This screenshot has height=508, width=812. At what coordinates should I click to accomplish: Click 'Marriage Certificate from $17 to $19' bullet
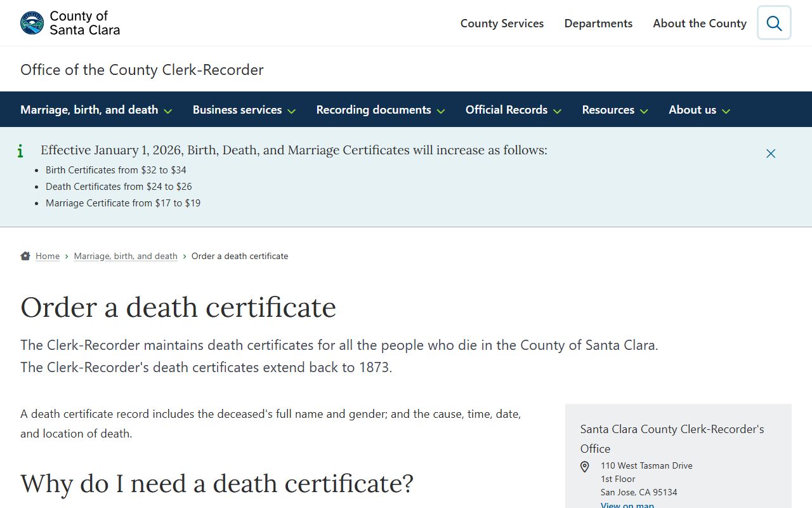[x=123, y=203]
